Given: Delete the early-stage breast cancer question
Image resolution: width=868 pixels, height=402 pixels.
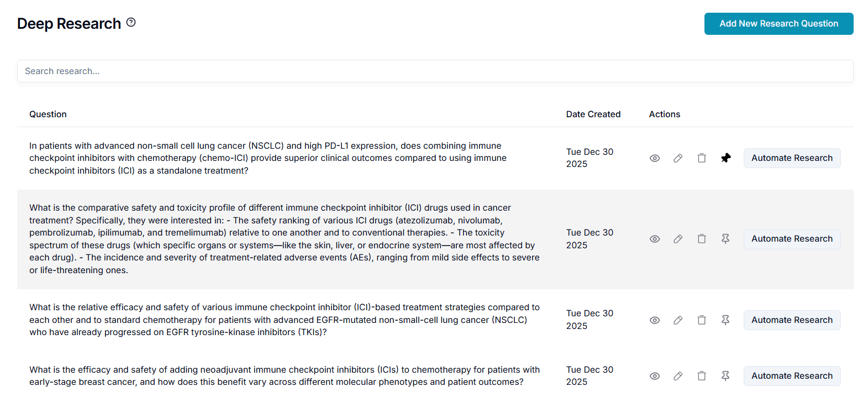Looking at the screenshot, I should coord(702,376).
